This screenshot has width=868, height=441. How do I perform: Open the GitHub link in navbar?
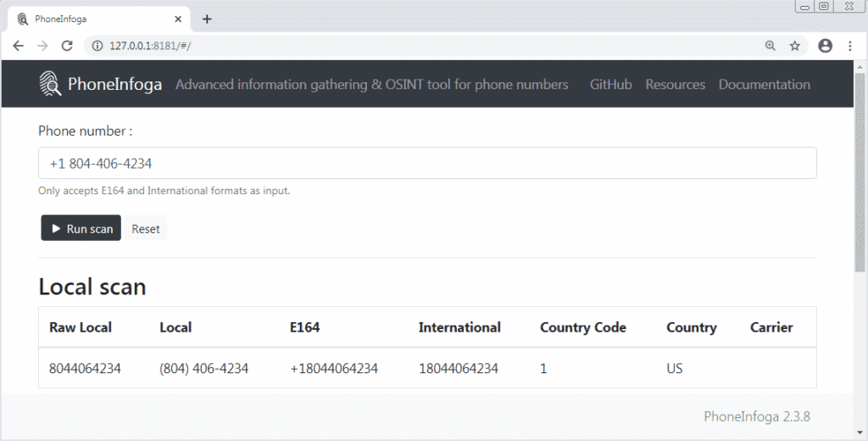coord(610,84)
